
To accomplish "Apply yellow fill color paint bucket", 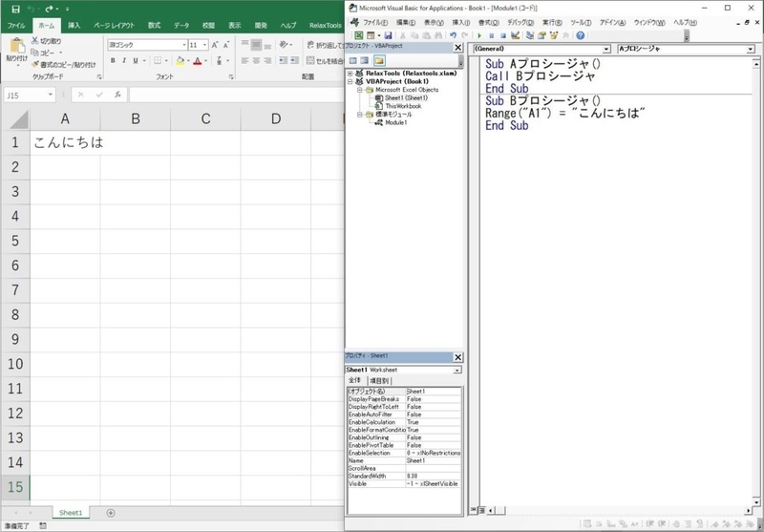I will (180, 61).
